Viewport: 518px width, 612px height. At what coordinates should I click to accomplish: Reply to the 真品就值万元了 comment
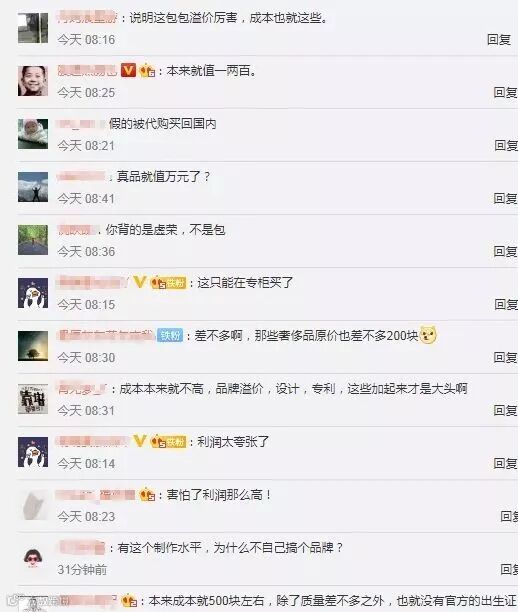tap(506, 198)
